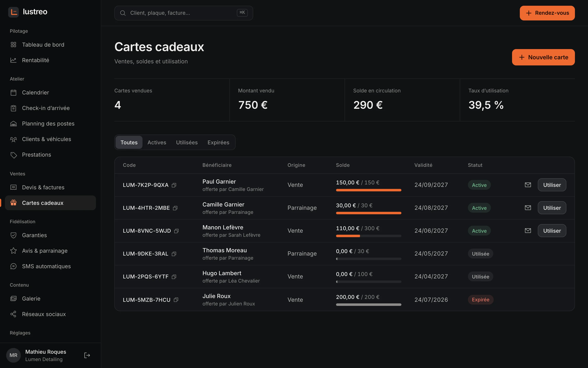Image resolution: width=588 pixels, height=368 pixels.
Task: Switch to Actives tab
Action: 157,143
